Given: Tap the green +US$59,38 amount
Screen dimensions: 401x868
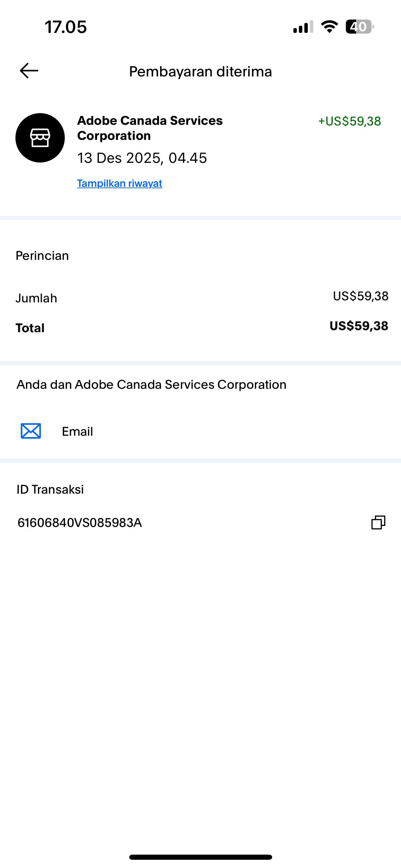Looking at the screenshot, I should click(x=350, y=121).
